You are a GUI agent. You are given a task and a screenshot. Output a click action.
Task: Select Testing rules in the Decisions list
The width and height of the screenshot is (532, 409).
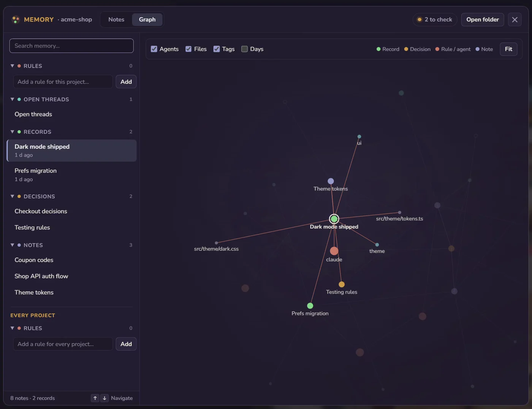click(71, 227)
